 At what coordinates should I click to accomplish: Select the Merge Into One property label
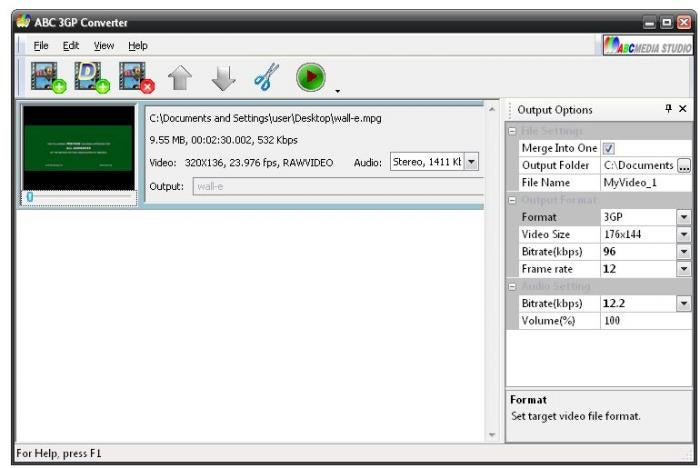click(x=559, y=148)
